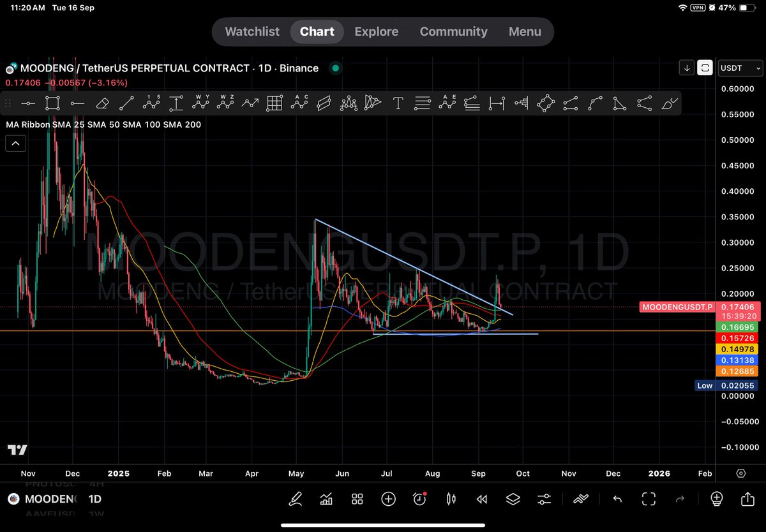The image size is (766, 532).
Task: Tap the MOODENGUSDT.P red price label
Action: click(677, 307)
